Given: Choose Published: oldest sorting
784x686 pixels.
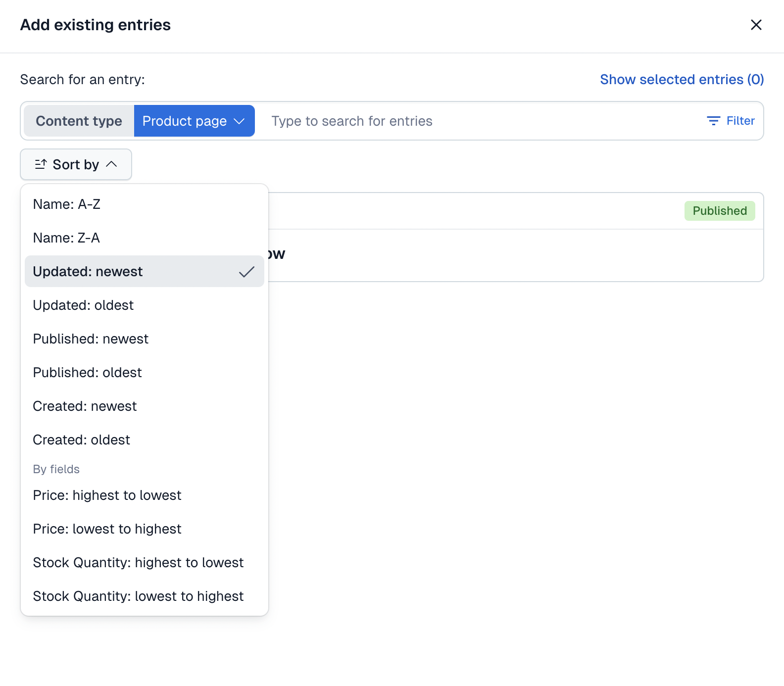Looking at the screenshot, I should click(x=88, y=373).
